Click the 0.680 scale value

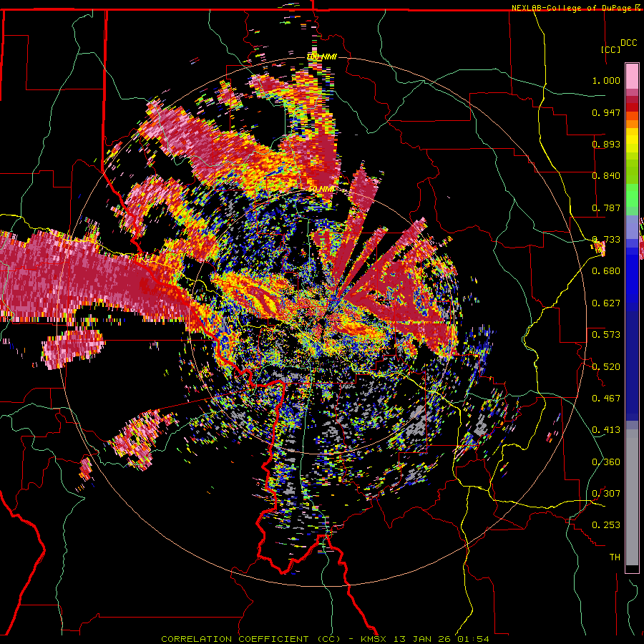606,271
